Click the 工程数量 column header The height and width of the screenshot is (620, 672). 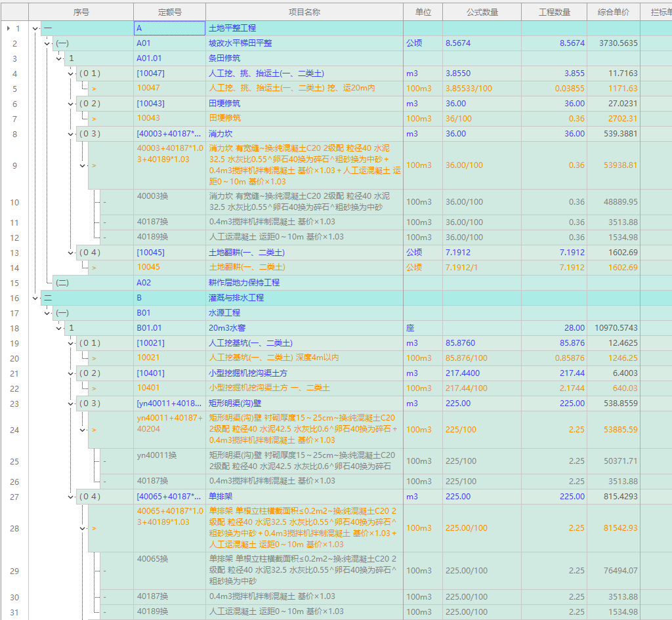(554, 12)
